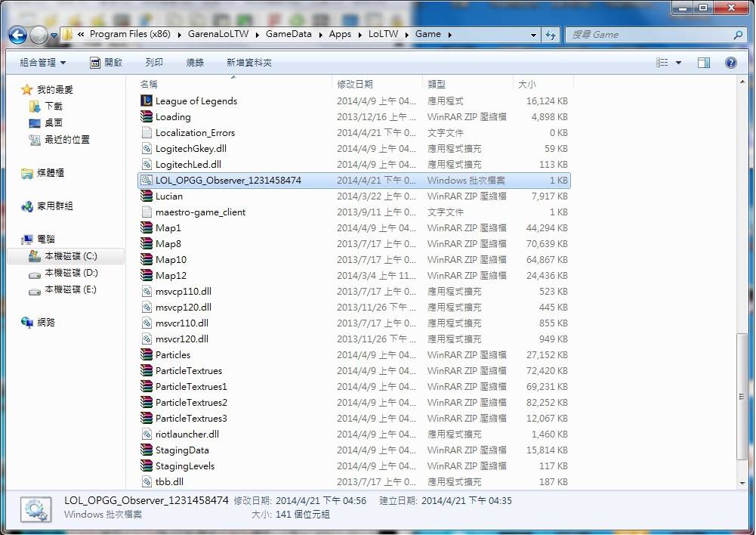
Task: Open the 組合管理 organize menu
Action: [x=42, y=62]
